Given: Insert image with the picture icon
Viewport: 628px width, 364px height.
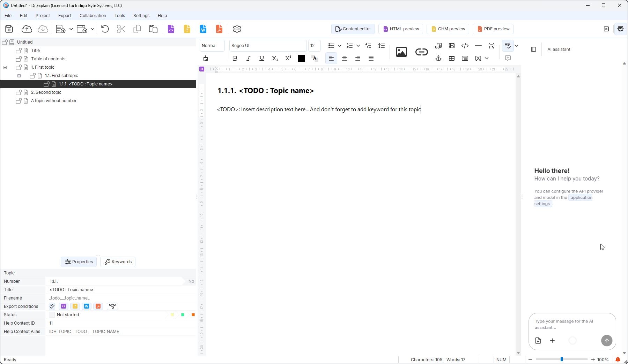Looking at the screenshot, I should [x=401, y=52].
